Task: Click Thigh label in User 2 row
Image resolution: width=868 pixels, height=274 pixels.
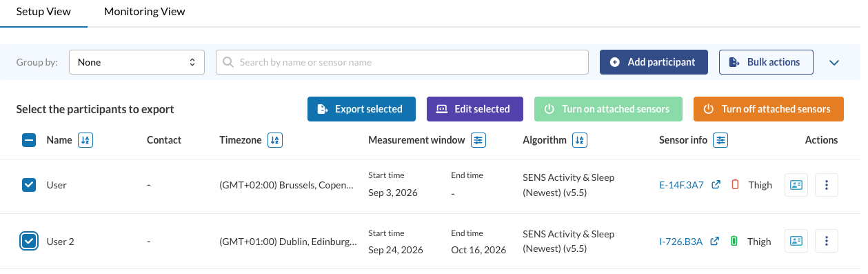Action: tap(759, 242)
